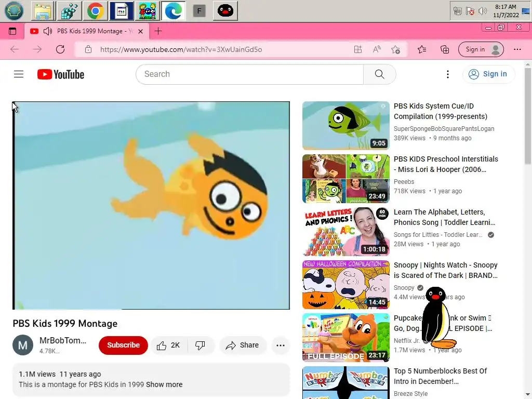Add this page to favorites
This screenshot has height=399, width=532.
click(x=395, y=49)
